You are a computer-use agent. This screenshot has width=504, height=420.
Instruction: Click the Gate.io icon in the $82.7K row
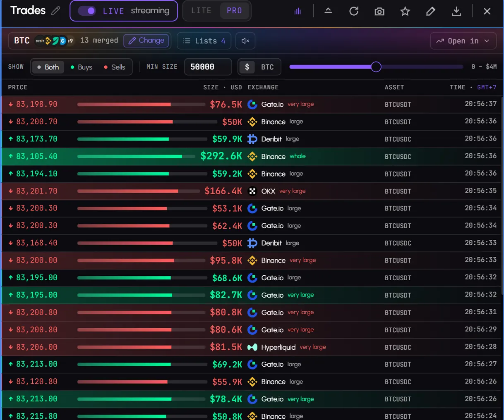pyautogui.click(x=252, y=295)
